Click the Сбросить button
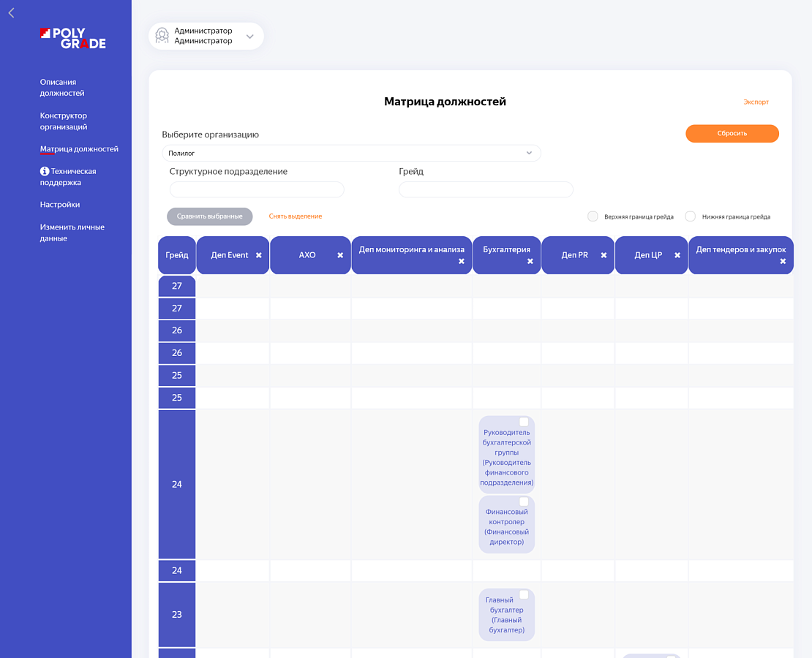Screen dimensions: 812x658 (732, 134)
